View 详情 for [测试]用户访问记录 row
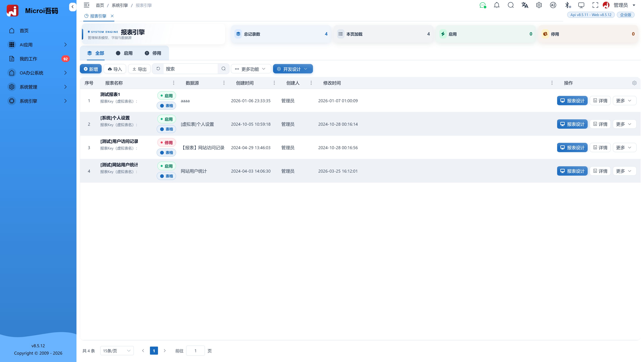This screenshot has height=362, width=644. click(x=600, y=148)
